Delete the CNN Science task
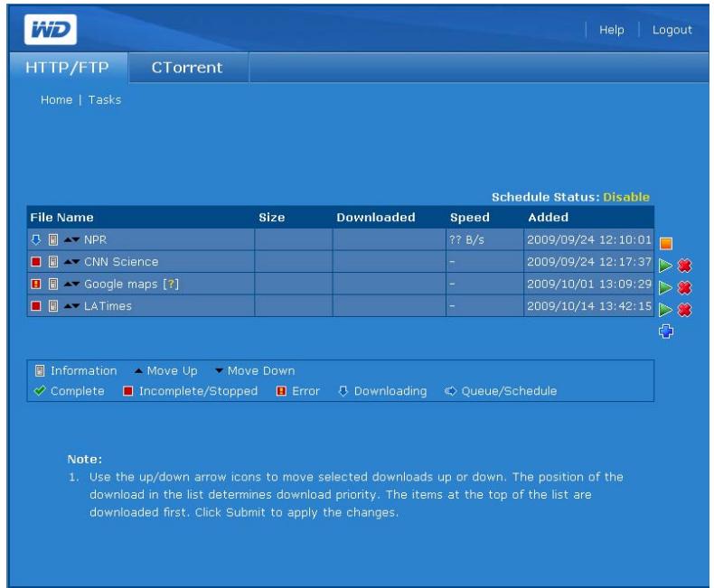 (685, 266)
